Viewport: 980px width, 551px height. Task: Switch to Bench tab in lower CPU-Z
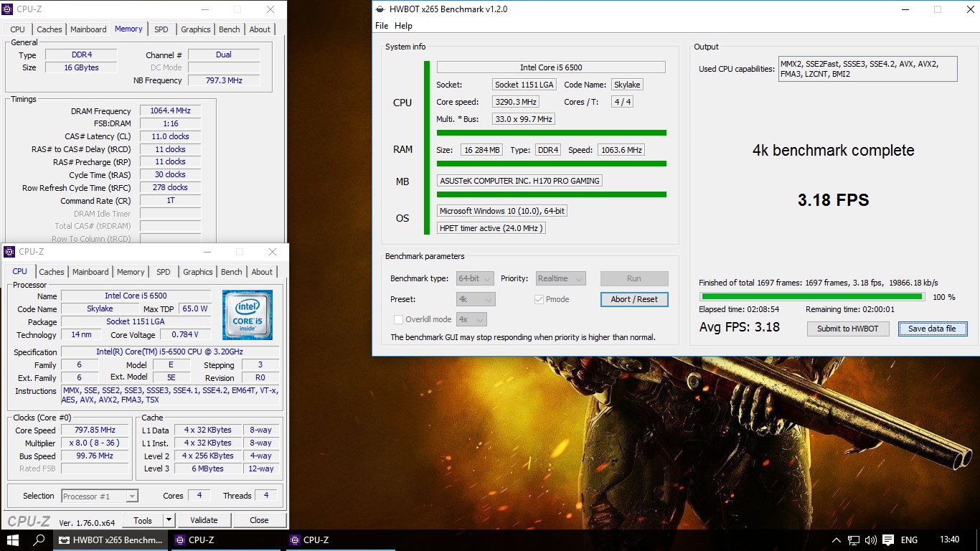[x=232, y=272]
